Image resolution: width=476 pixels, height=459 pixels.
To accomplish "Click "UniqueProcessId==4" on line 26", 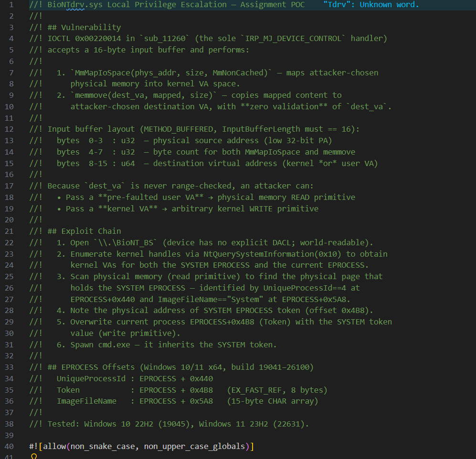I will point(305,288).
